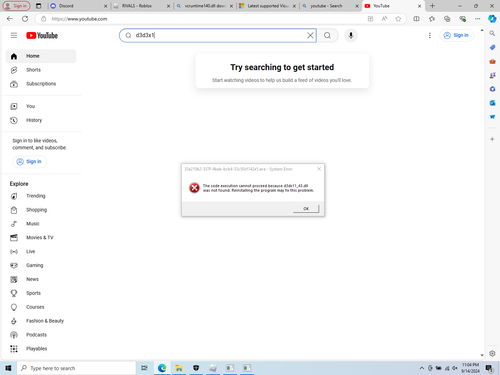Image resolution: width=500 pixels, height=375 pixels.
Task: Click the sidebar Sign in button
Action: click(29, 162)
